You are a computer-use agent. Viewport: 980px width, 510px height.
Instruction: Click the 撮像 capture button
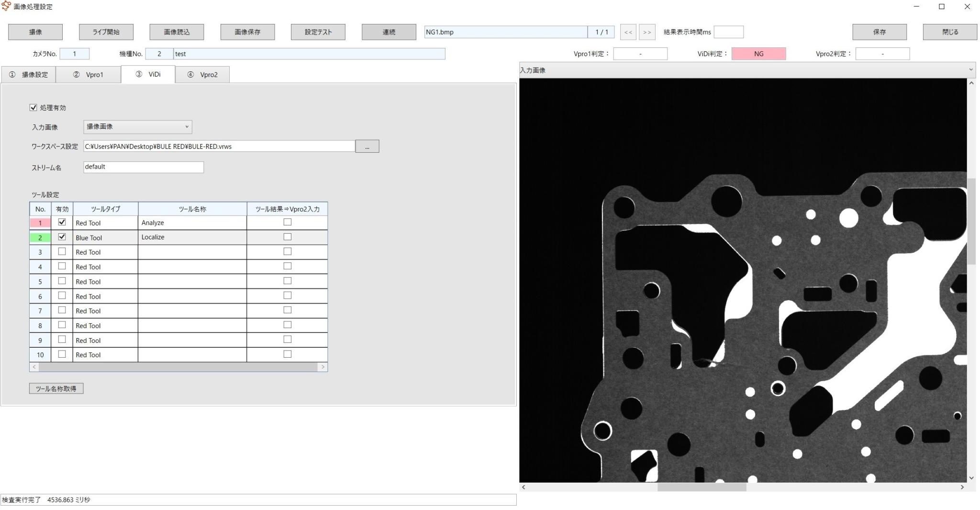(x=35, y=32)
